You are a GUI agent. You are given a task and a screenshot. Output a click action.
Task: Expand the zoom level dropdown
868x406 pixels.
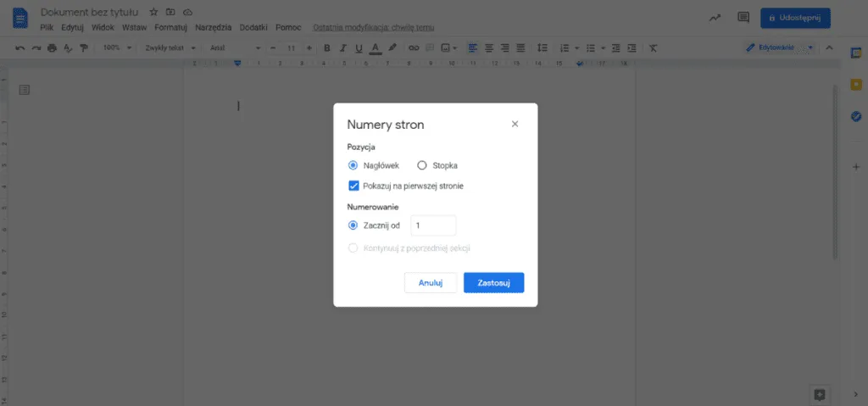(x=117, y=48)
